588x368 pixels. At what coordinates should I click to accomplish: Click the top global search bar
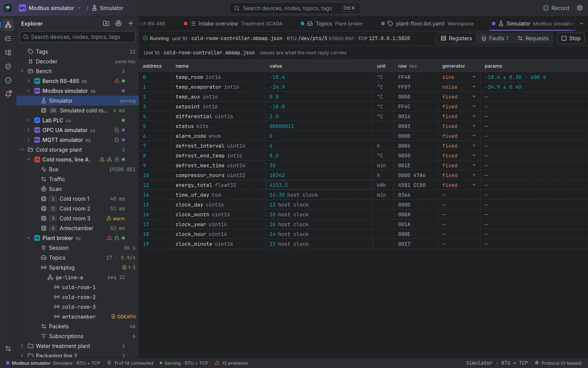coord(294,8)
